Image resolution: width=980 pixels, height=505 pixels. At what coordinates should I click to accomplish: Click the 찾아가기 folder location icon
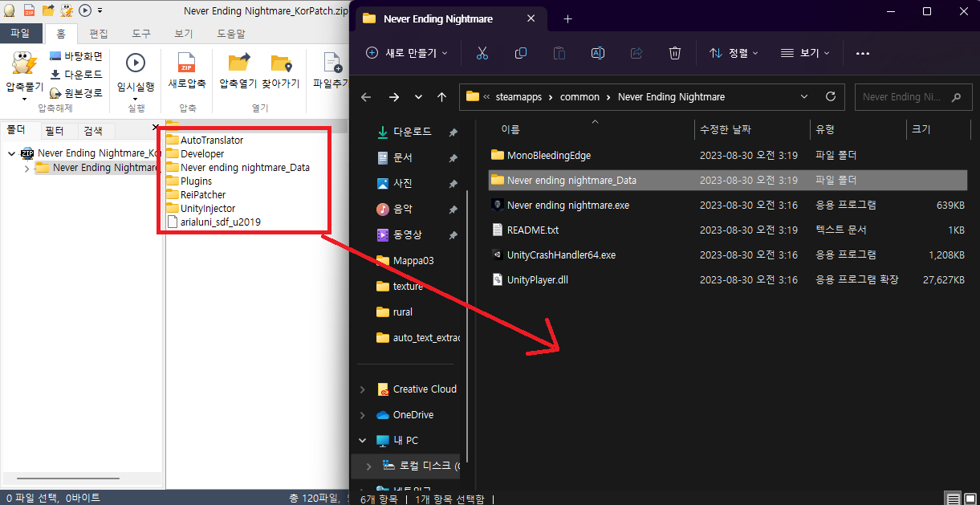[x=280, y=63]
